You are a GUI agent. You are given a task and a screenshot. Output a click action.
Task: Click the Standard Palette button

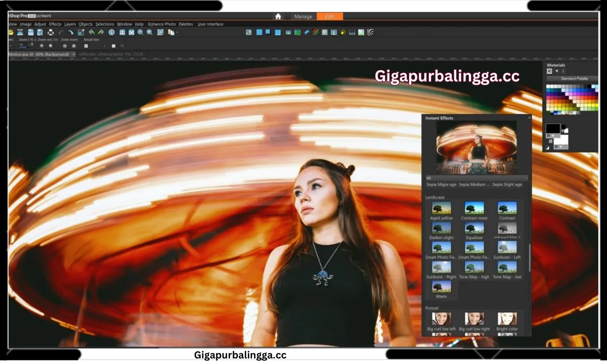click(x=574, y=78)
